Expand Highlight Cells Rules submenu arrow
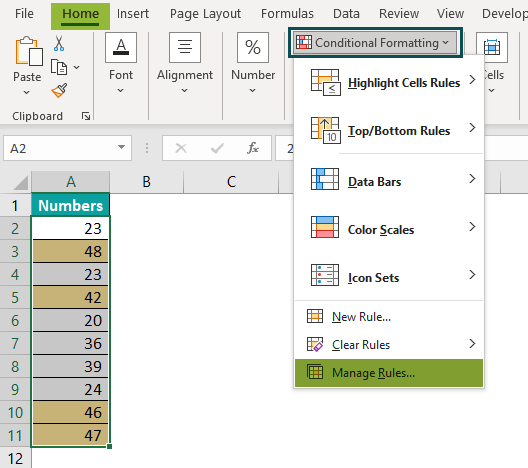 coord(472,80)
